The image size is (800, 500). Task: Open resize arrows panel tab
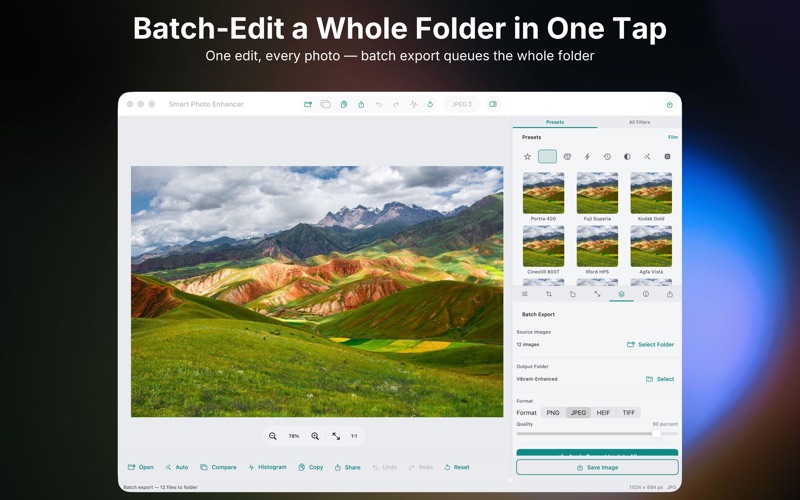click(x=597, y=294)
